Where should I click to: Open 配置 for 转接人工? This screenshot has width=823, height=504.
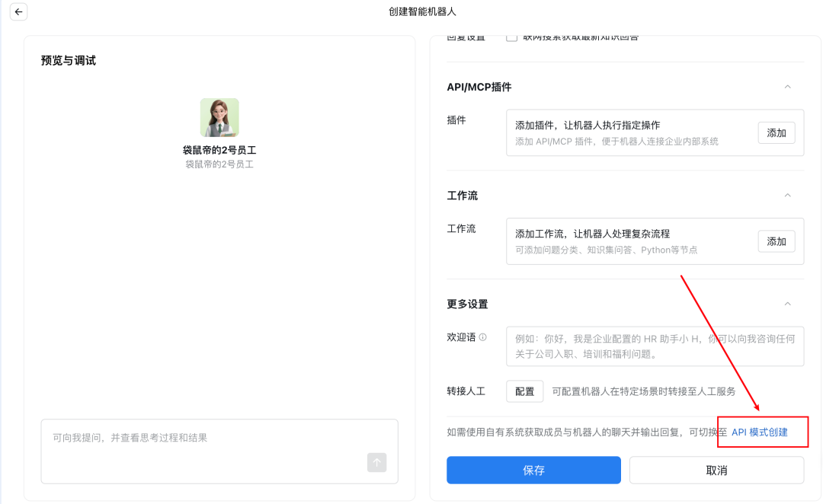pos(524,391)
